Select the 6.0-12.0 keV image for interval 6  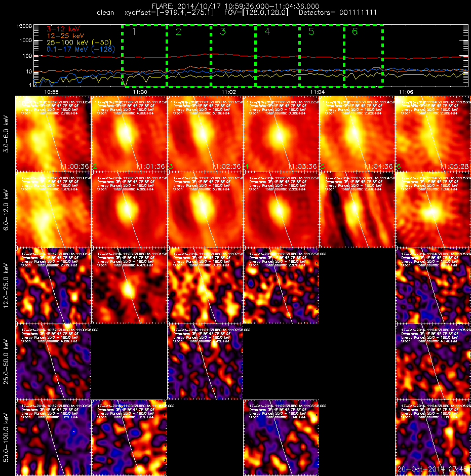(433, 210)
